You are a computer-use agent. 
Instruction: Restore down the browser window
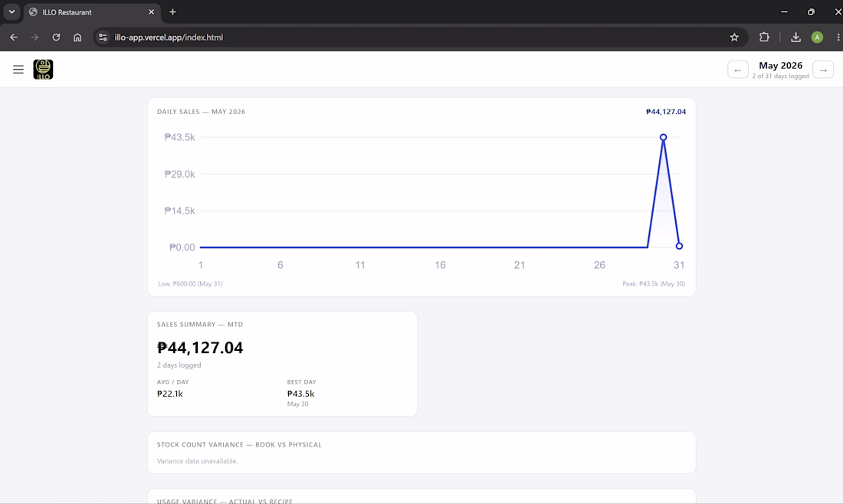tap(811, 11)
